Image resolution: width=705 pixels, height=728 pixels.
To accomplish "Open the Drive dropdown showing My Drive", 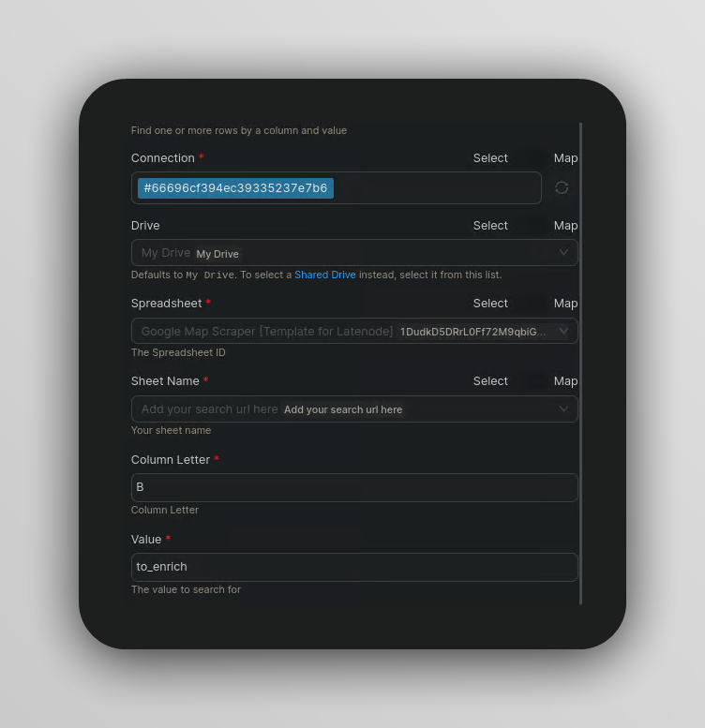I will point(354,253).
